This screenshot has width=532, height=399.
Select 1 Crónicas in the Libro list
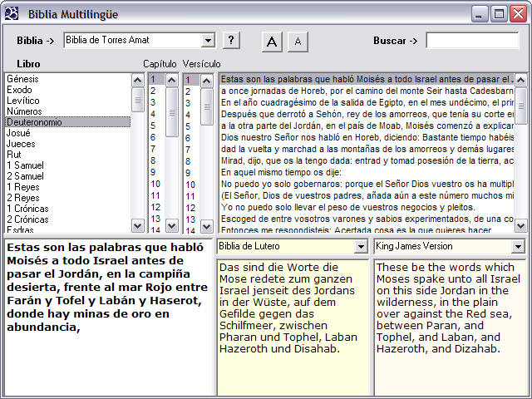click(x=68, y=209)
